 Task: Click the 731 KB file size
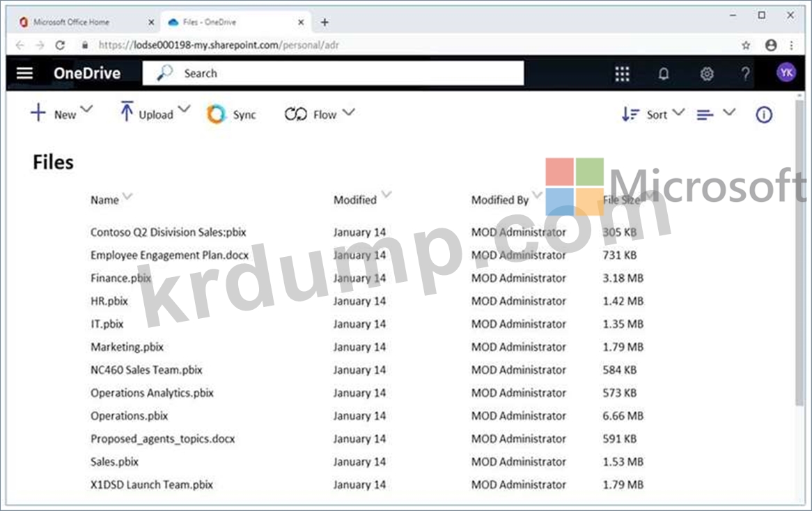[619, 255]
